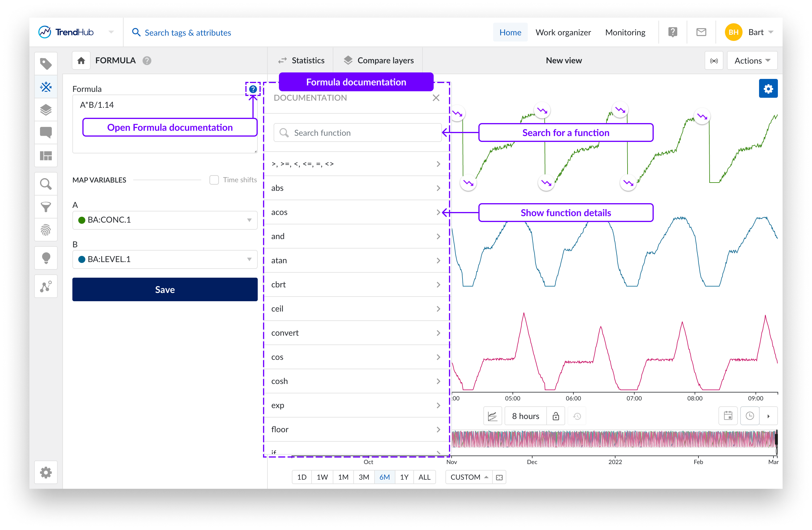Click the tags icon in sidebar

pos(46,64)
